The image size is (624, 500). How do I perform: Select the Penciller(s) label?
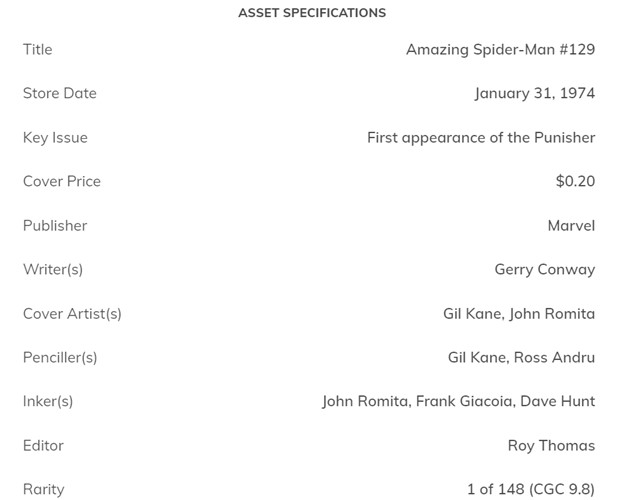[60, 358]
